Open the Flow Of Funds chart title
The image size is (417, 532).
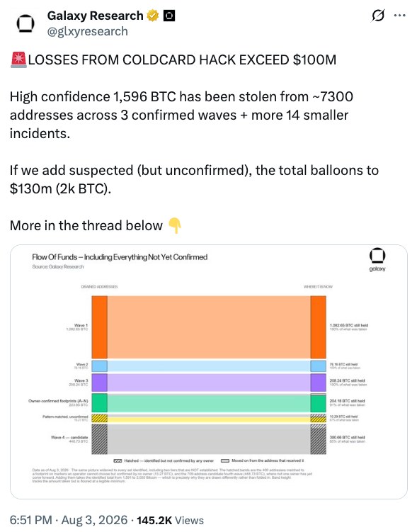pos(120,257)
